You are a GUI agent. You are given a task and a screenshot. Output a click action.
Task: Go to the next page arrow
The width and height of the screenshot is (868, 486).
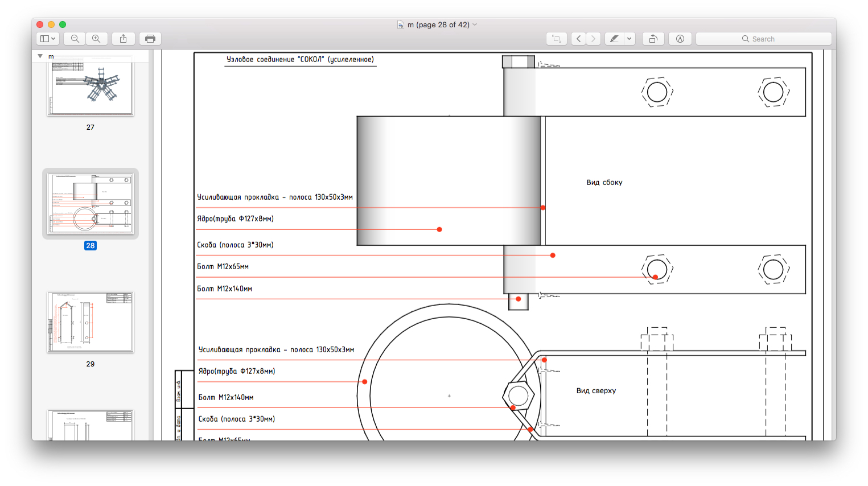tap(593, 39)
